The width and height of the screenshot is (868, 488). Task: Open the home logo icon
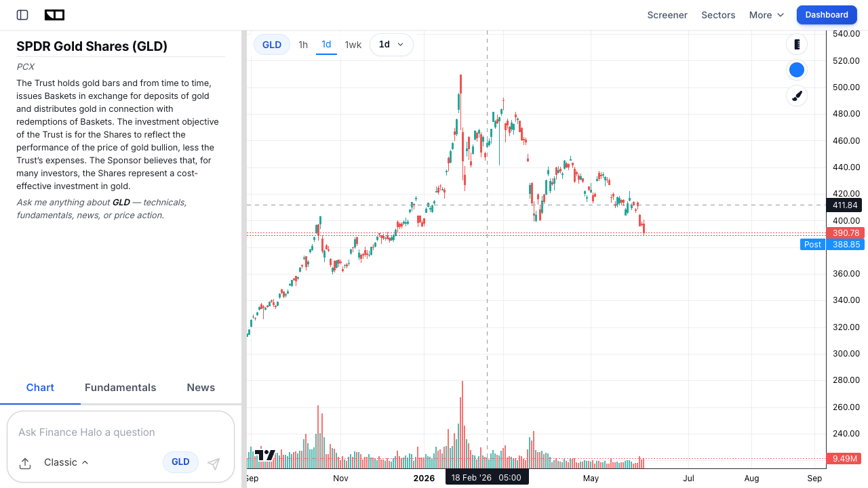[x=54, y=15]
